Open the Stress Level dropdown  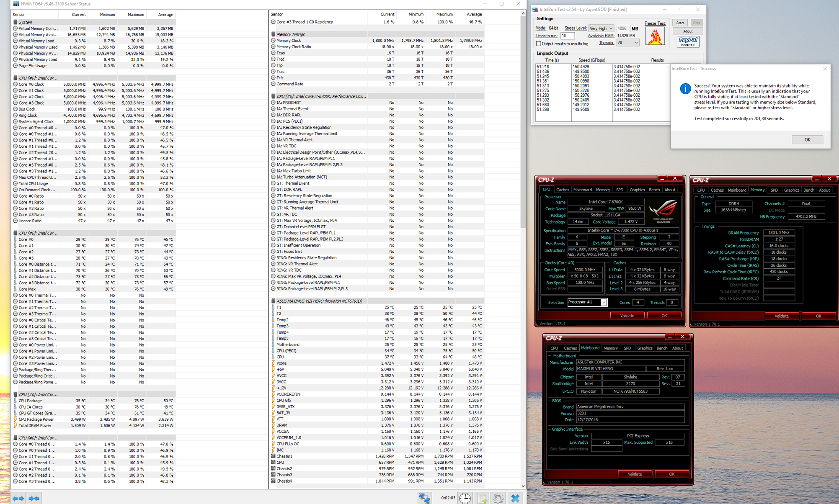[x=601, y=28]
